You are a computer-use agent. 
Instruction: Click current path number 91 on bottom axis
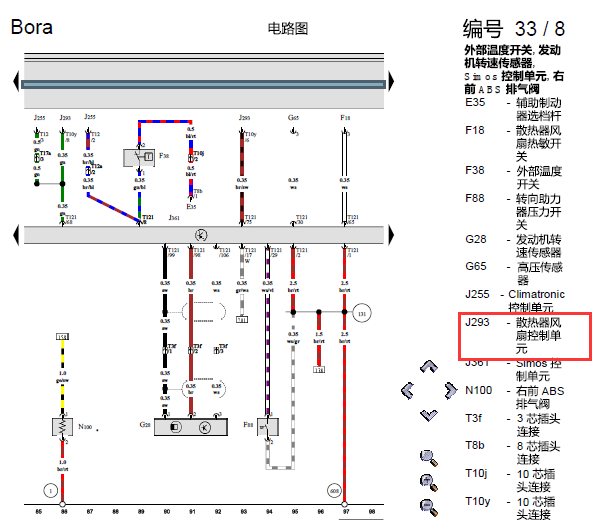tap(192, 511)
